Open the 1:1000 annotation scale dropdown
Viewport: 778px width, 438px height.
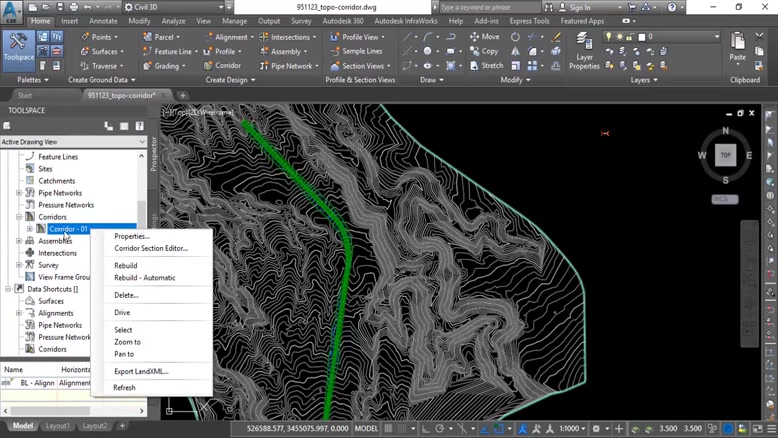coord(572,429)
